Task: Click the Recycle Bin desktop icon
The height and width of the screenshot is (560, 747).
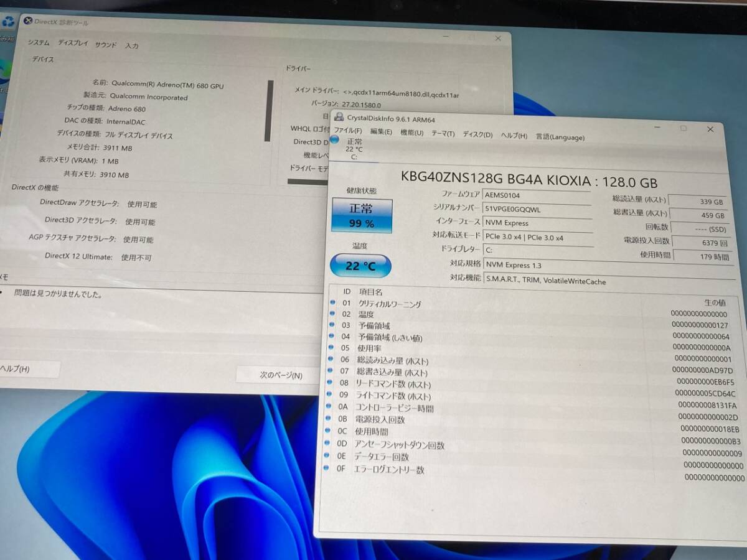Action: coord(8,22)
